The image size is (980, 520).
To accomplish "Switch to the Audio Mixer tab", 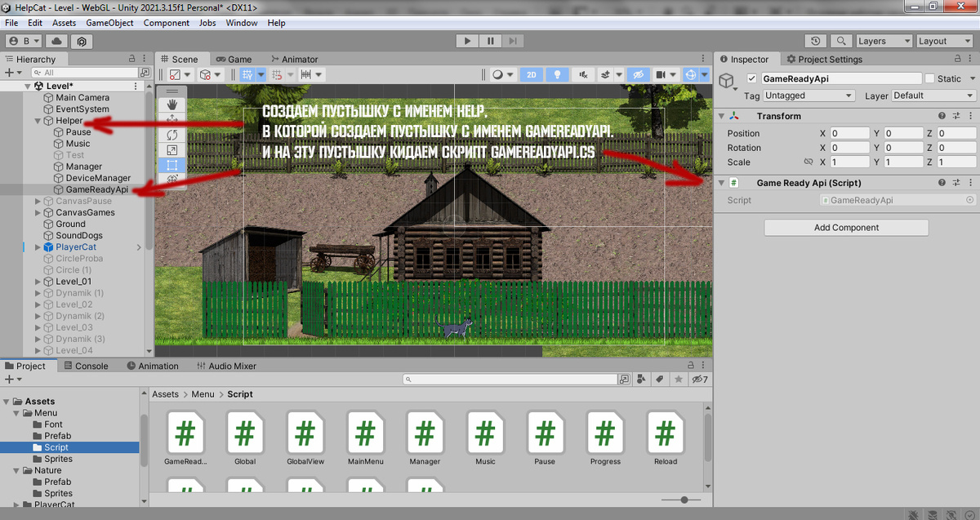I will 225,366.
